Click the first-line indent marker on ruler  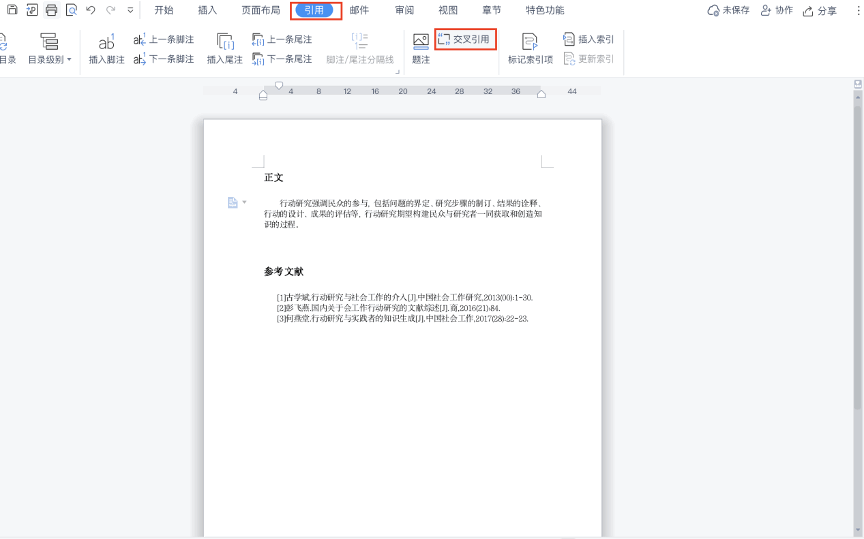pos(279,86)
